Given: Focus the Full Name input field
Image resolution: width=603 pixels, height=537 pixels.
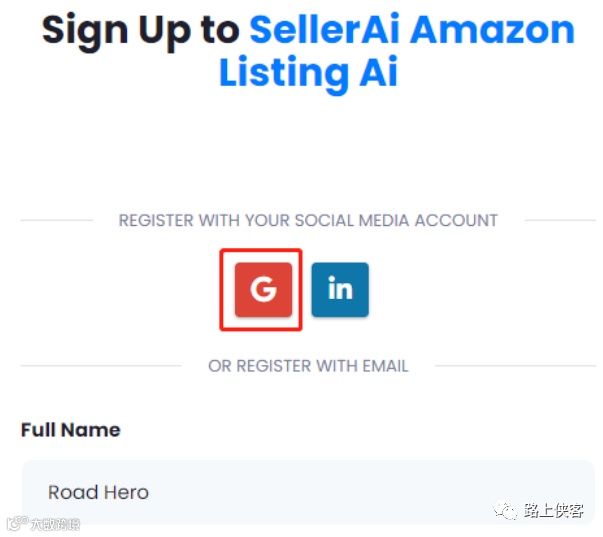Looking at the screenshot, I should pos(308,492).
